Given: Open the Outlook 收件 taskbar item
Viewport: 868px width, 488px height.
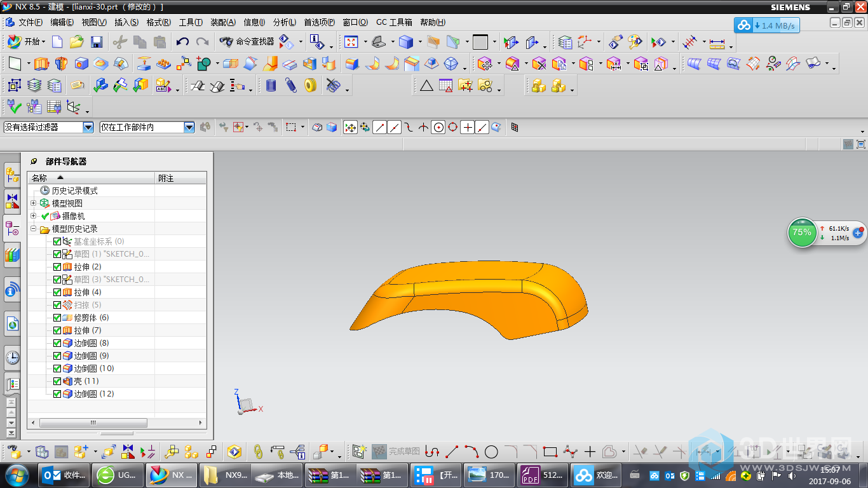Looking at the screenshot, I should (64, 475).
